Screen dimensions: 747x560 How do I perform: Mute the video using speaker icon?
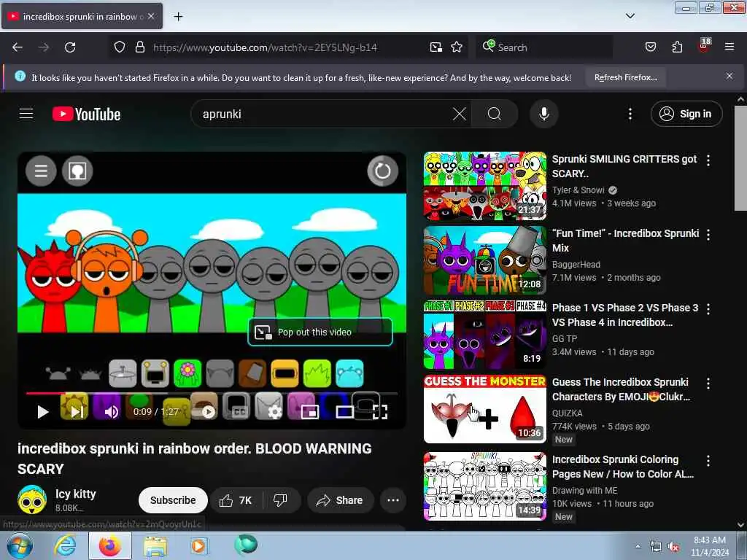111,412
